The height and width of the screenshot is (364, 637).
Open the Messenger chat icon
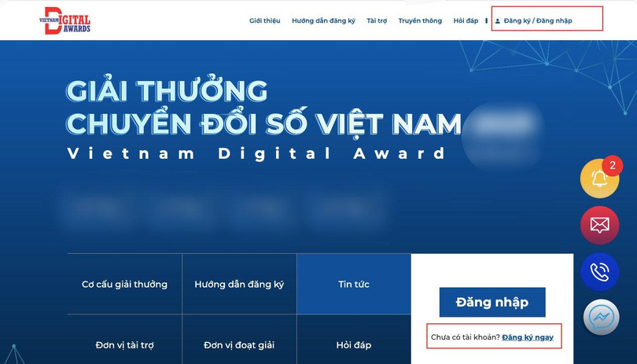[x=602, y=318]
